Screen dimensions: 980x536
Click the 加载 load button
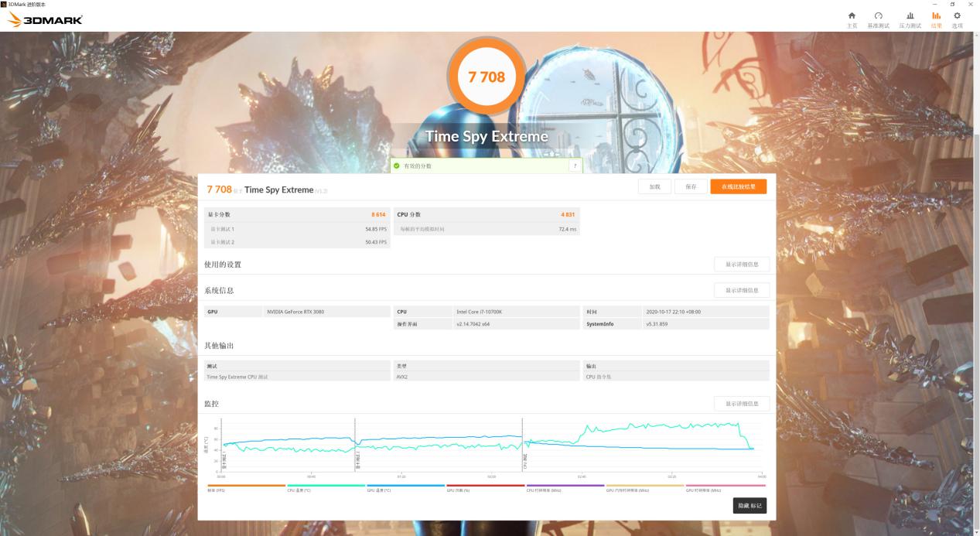(x=654, y=186)
